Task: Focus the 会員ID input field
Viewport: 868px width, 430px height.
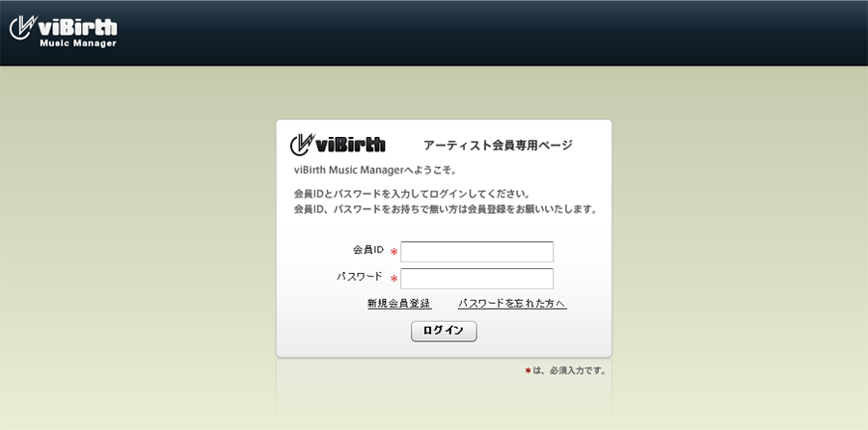Action: pyautogui.click(x=476, y=252)
